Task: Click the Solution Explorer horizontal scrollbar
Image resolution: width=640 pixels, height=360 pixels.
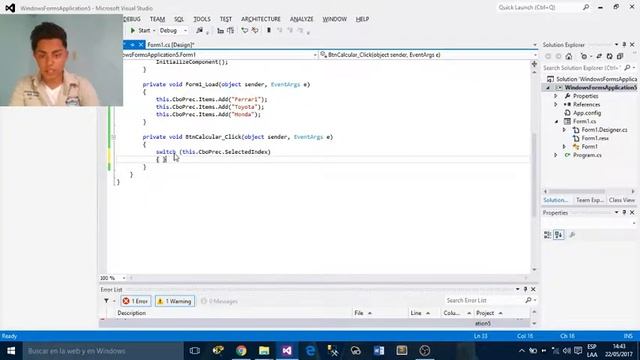Action: 577,191
